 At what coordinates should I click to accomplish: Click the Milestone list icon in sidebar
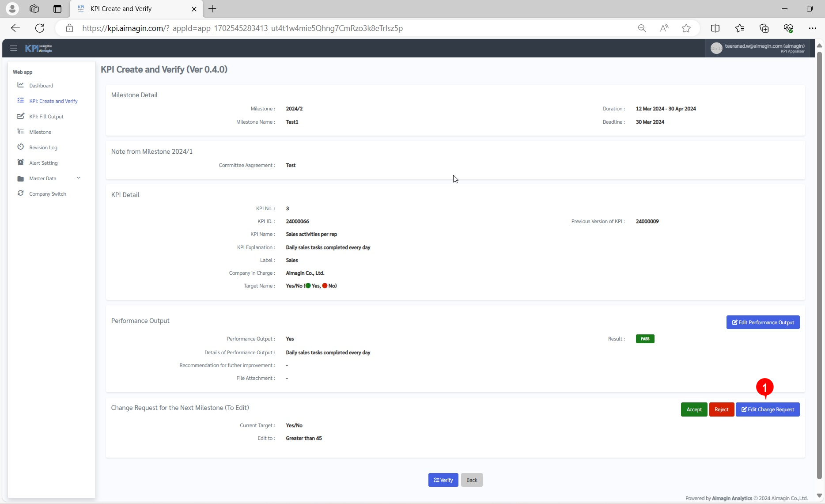pos(20,132)
